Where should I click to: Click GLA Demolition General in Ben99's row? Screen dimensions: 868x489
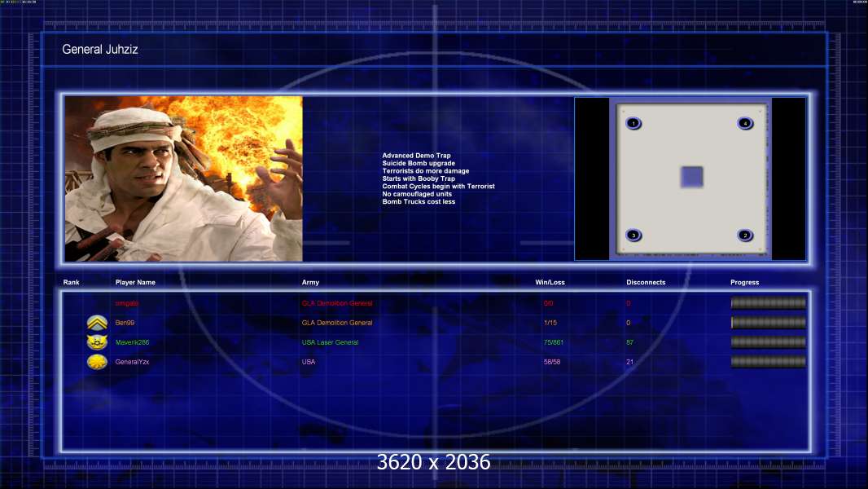[x=337, y=323]
